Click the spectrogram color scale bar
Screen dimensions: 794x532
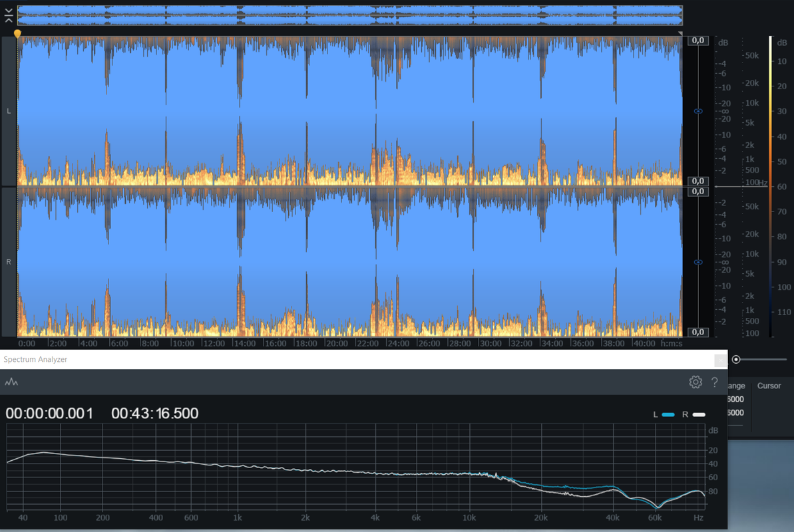(771, 186)
